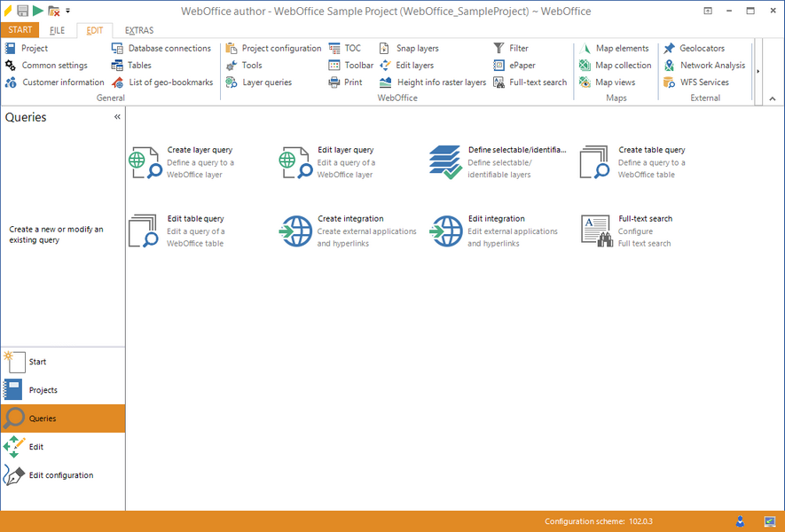Click the user icon in the status bar
Viewport: 785px width, 532px height.
click(x=740, y=521)
